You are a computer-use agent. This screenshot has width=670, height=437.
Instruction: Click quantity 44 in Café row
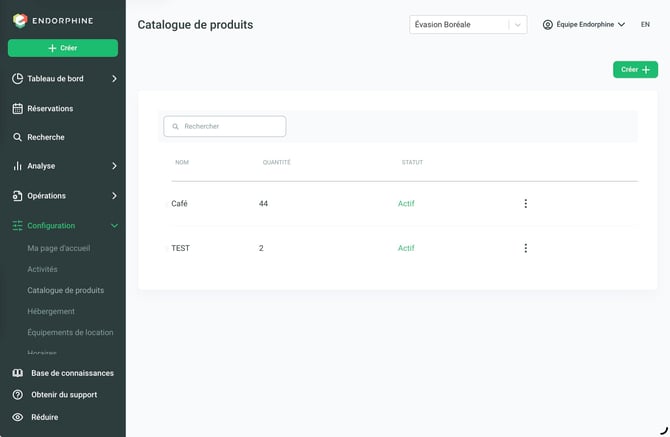pos(263,204)
